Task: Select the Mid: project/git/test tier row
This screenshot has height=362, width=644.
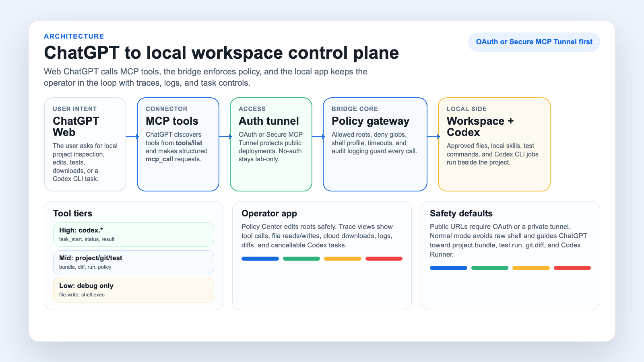Action: (134, 262)
